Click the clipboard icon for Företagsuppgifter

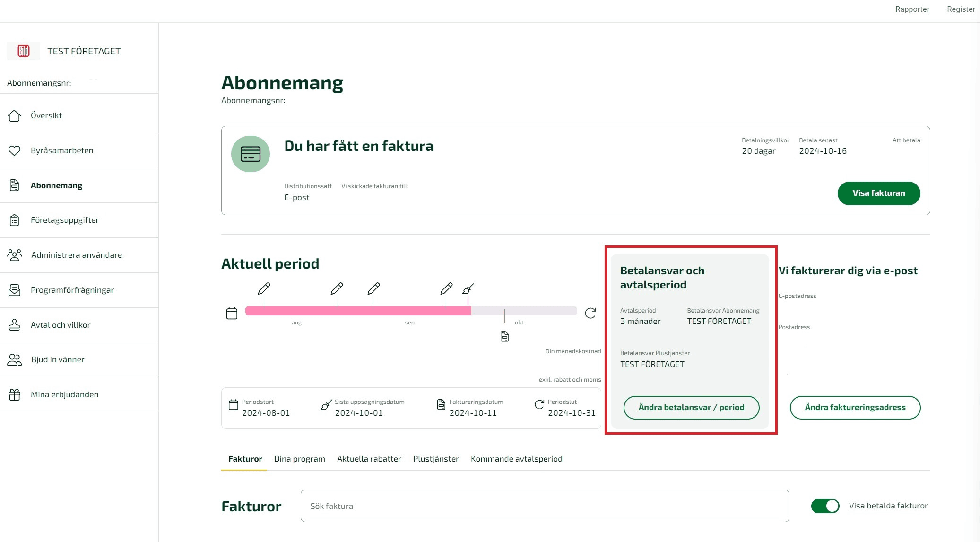pyautogui.click(x=14, y=220)
